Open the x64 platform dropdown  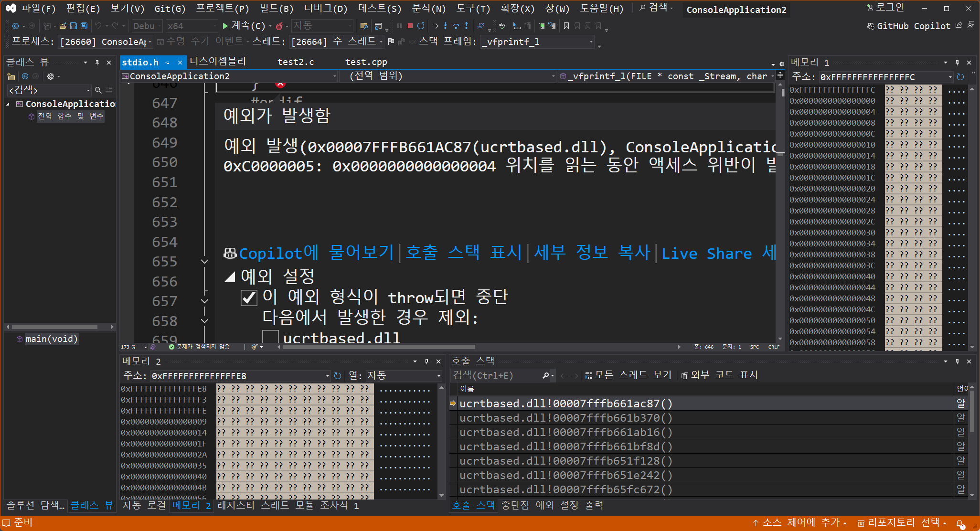[x=192, y=26]
